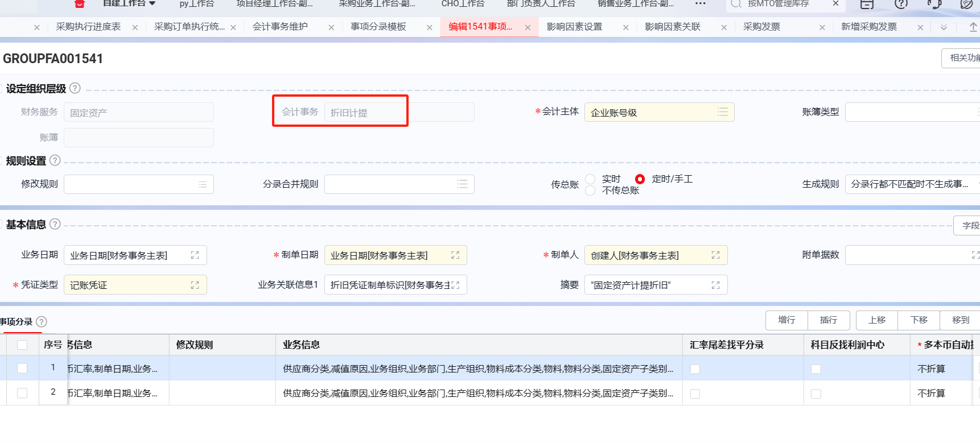Switch to the 会计事务维护 tab
Image resolution: width=980 pixels, height=443 pixels.
(280, 27)
